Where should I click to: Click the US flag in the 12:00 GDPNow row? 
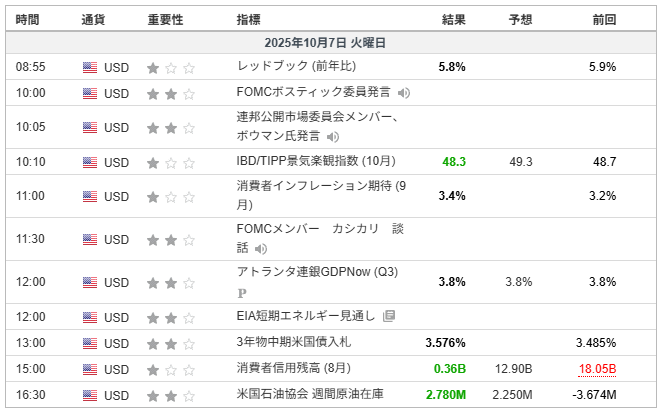click(90, 282)
